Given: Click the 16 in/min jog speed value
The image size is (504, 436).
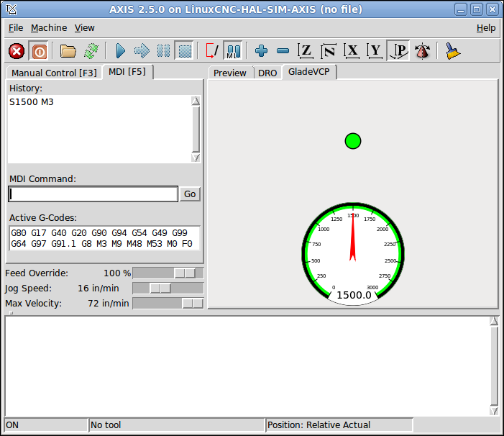Looking at the screenshot, I should (98, 288).
